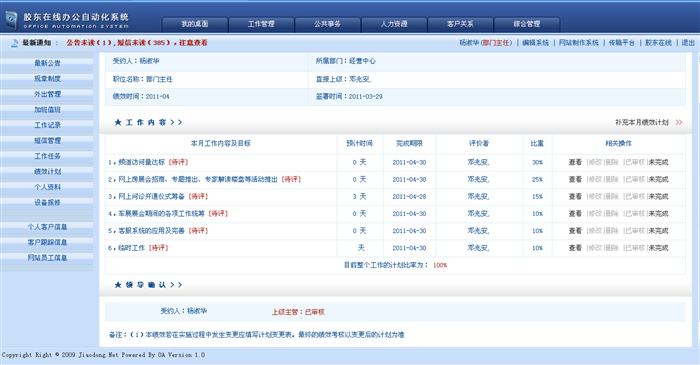Select 客户跟踪信息 in the sidebar
The image size is (700, 365).
[47, 242]
